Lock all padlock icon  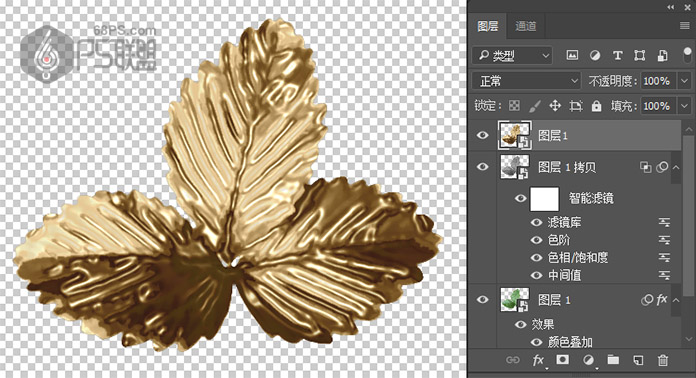[596, 106]
